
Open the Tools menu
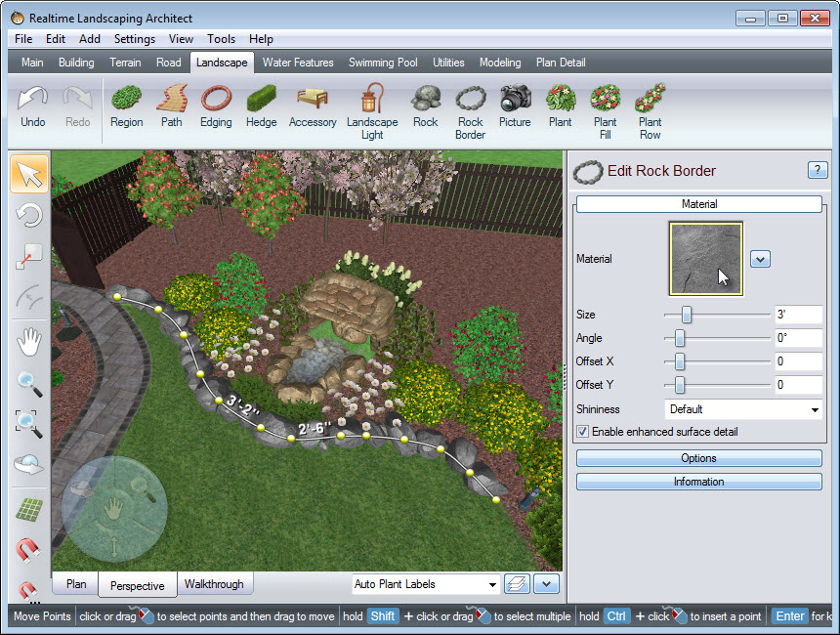222,39
